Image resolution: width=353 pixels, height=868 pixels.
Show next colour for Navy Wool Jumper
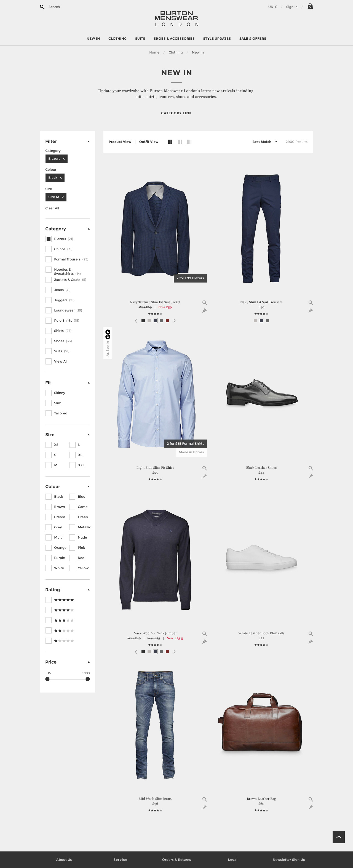[174, 652]
